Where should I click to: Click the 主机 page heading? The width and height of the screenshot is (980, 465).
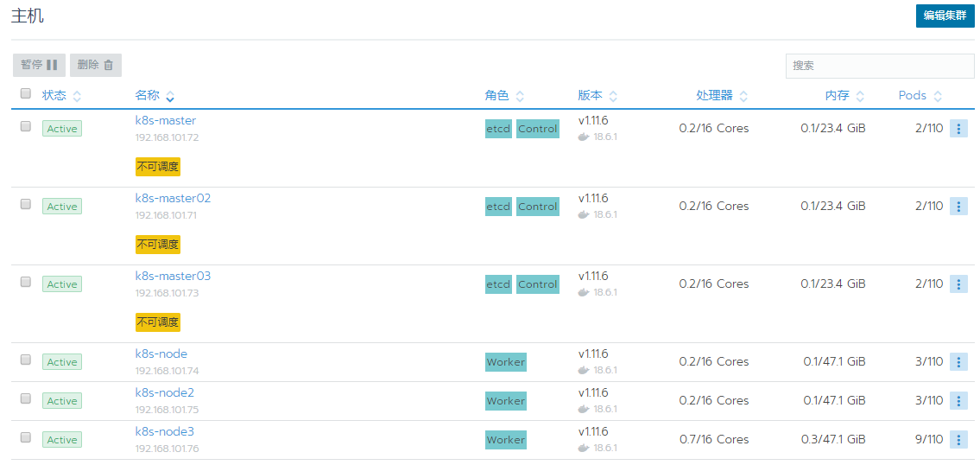coord(28,16)
